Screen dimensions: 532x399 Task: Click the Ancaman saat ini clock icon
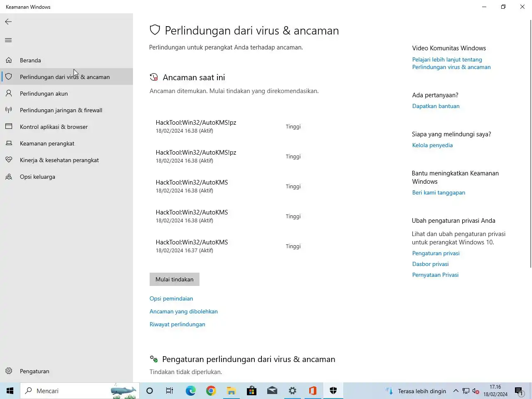[154, 77]
